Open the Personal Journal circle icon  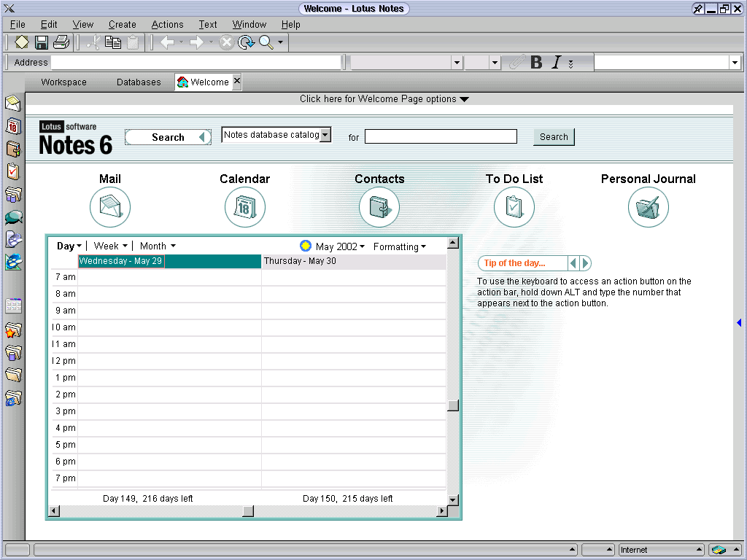coord(649,207)
